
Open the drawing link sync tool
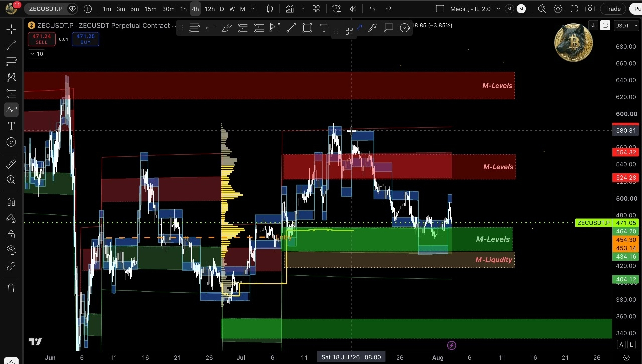(x=11, y=266)
